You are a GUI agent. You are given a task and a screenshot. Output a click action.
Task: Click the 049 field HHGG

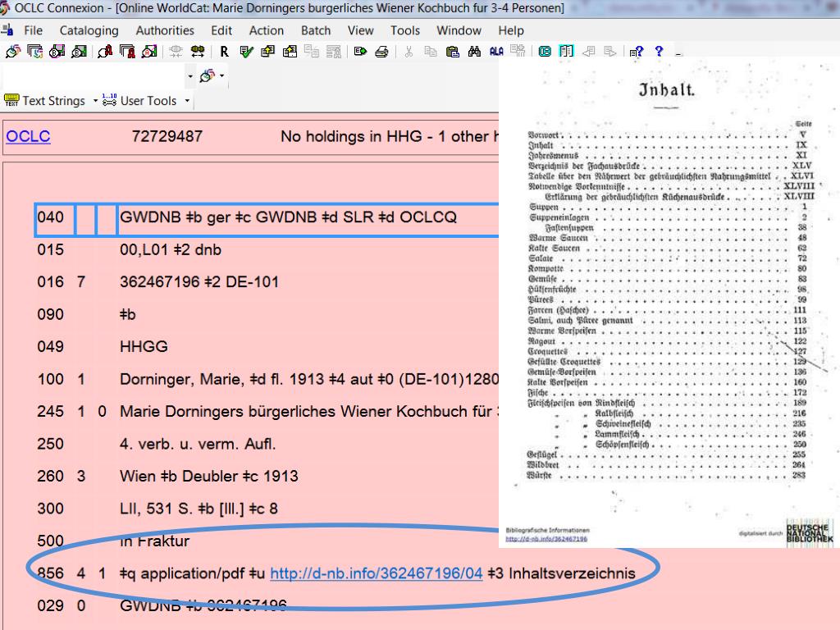[x=144, y=347]
